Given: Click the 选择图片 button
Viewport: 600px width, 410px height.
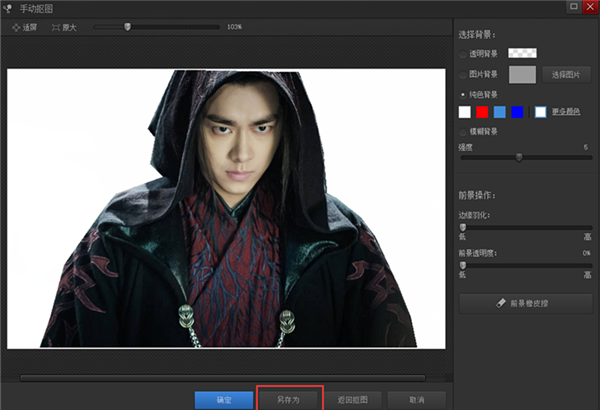Looking at the screenshot, I should tap(566, 74).
